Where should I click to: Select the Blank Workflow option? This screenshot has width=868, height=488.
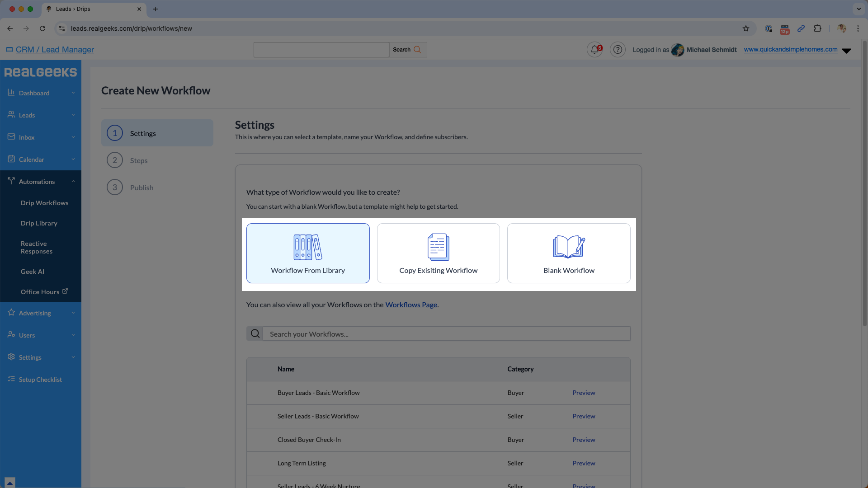click(569, 253)
